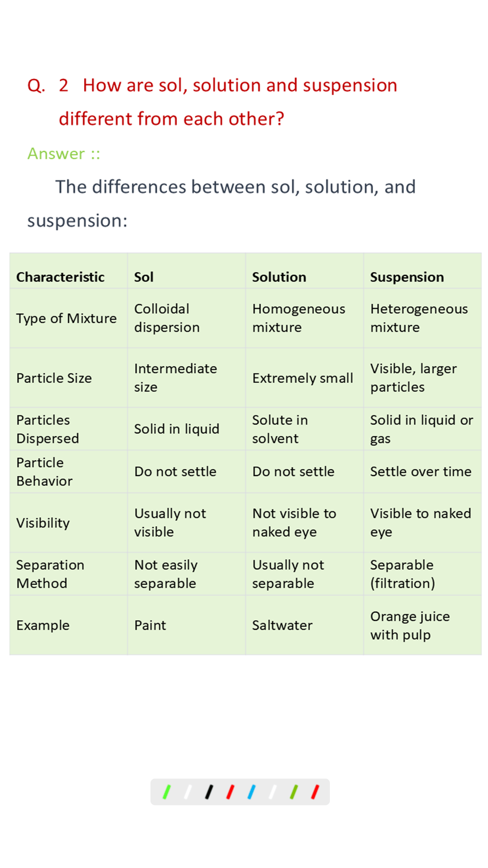Click the green Answer label
This screenshot has height=868, width=488.
click(x=64, y=154)
